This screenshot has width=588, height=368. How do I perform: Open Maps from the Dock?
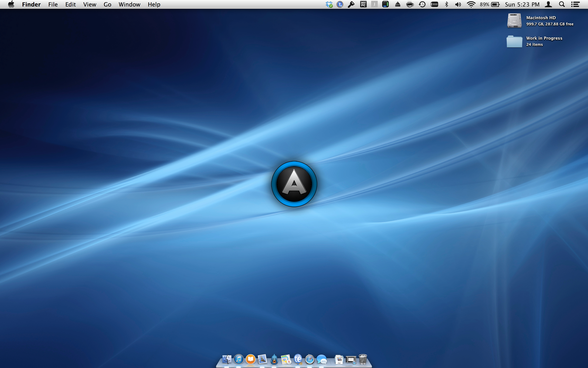click(x=286, y=359)
